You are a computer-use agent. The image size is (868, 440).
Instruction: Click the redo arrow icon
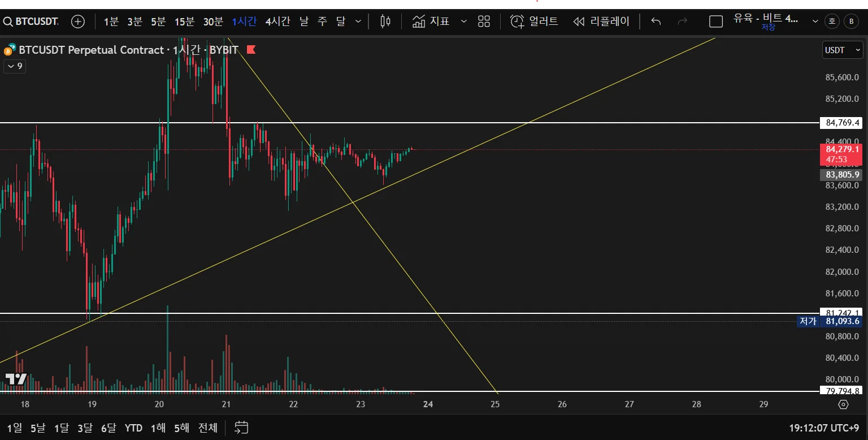point(682,21)
